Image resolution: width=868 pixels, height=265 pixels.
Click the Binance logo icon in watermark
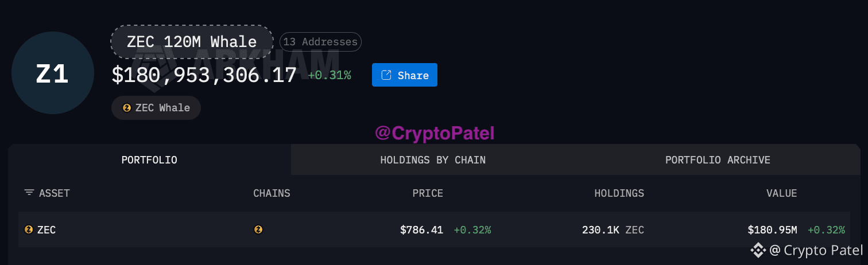click(x=758, y=250)
